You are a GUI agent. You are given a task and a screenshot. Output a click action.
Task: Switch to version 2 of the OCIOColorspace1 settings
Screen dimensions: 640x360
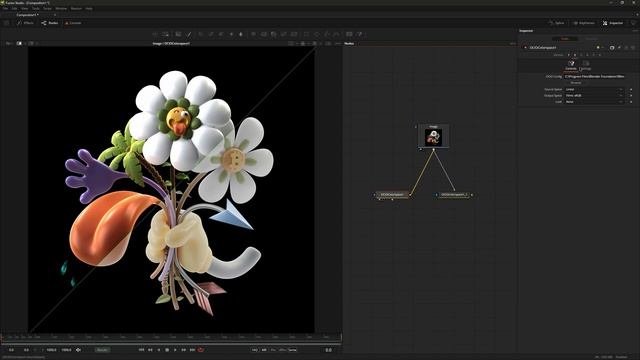(575, 55)
